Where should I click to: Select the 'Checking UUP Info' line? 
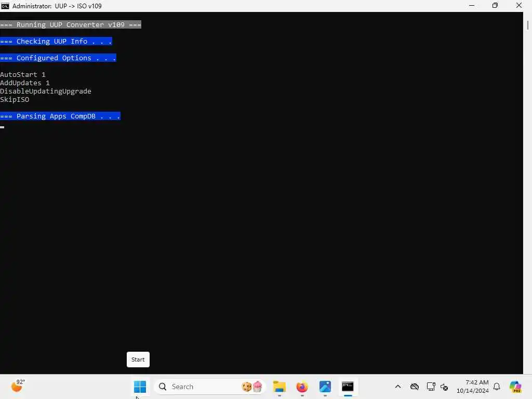pos(56,41)
